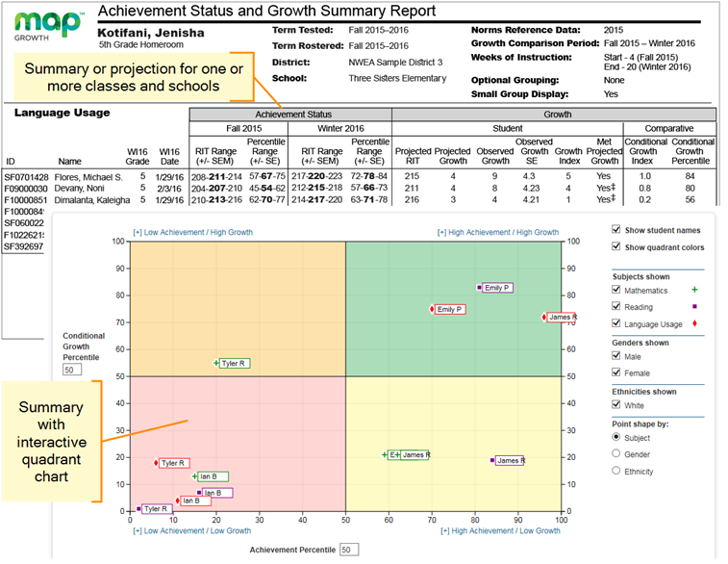This screenshot has width=728, height=564.
Task: Click the red Language Usage diamond in legend
Action: (x=696, y=324)
